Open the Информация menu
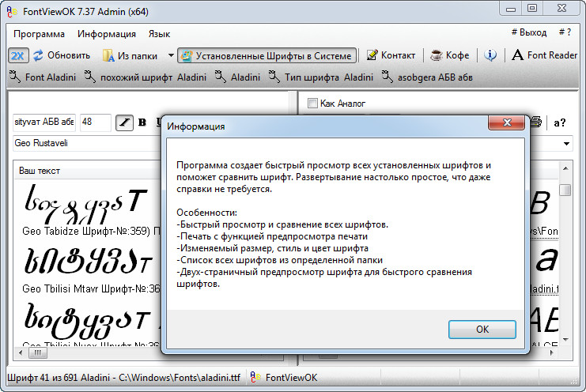586x392 pixels. 107,34
